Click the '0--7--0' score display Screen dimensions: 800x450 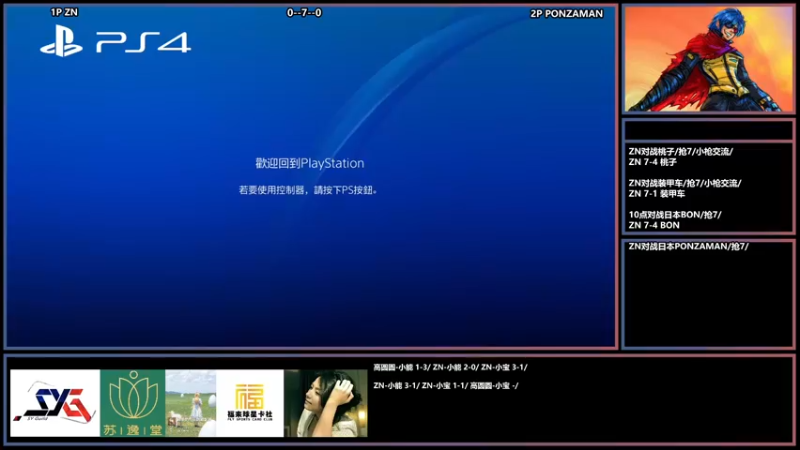[x=304, y=13]
